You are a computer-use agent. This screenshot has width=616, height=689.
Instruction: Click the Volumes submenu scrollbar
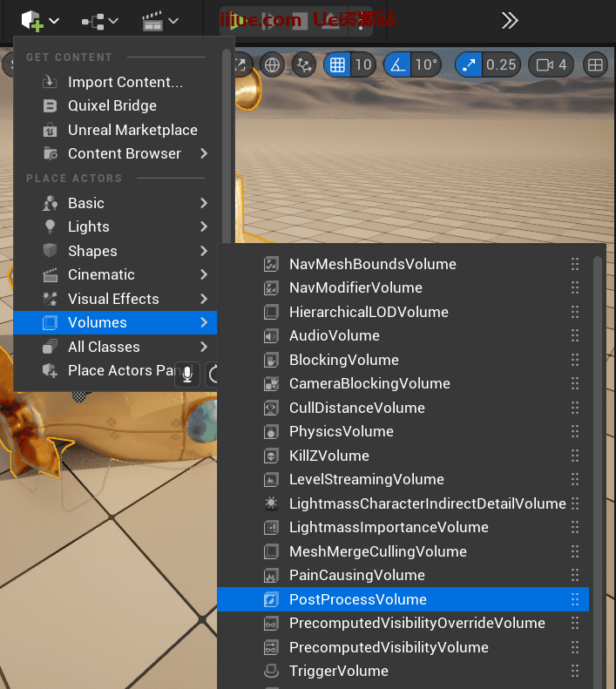click(597, 436)
